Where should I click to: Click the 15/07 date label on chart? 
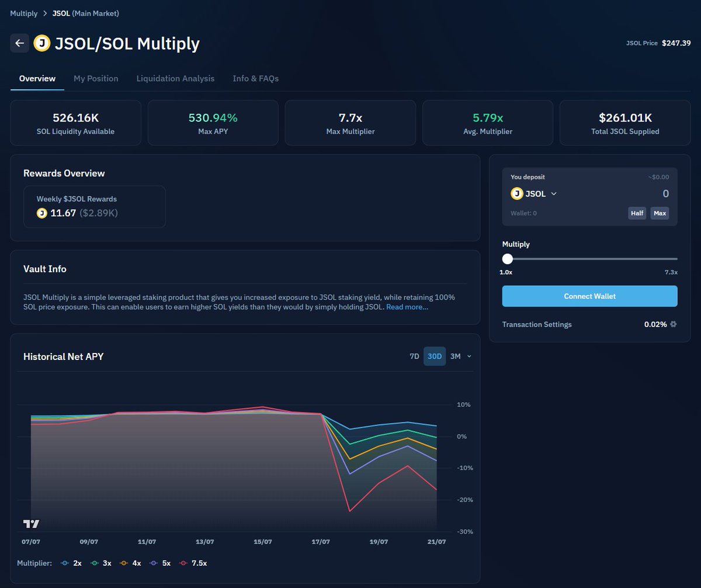[x=263, y=542]
